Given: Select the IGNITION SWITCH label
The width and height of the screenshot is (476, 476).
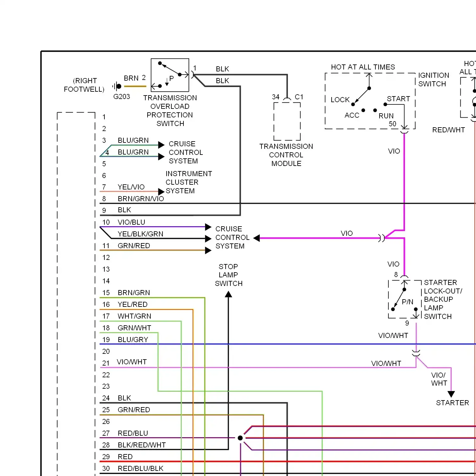Looking at the screenshot, I should click(x=434, y=80).
